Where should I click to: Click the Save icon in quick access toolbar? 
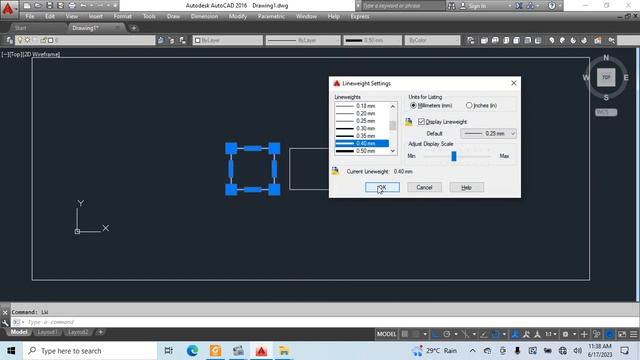[49, 6]
